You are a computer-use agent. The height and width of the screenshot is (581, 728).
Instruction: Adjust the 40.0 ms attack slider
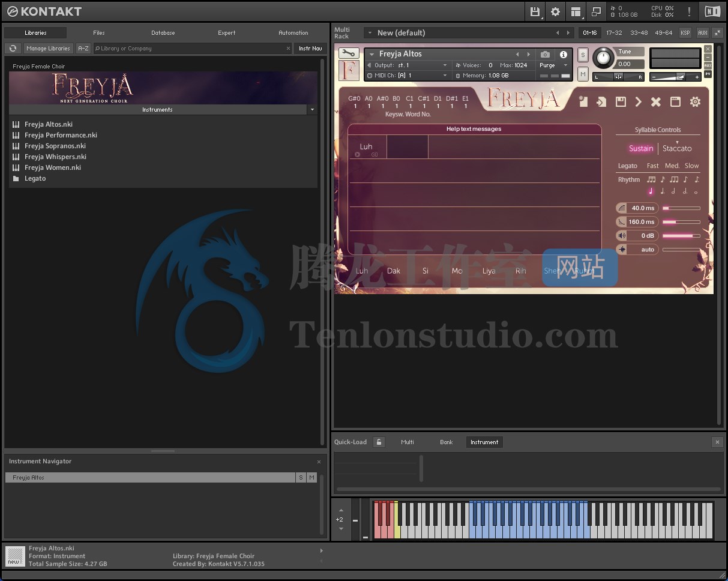(681, 208)
